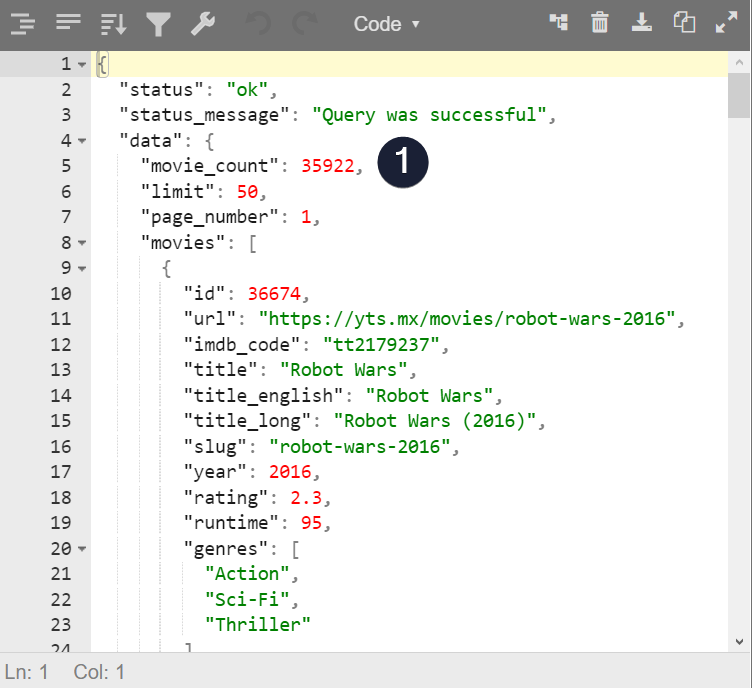
Task: Click the runtime value 95
Action: [x=311, y=523]
